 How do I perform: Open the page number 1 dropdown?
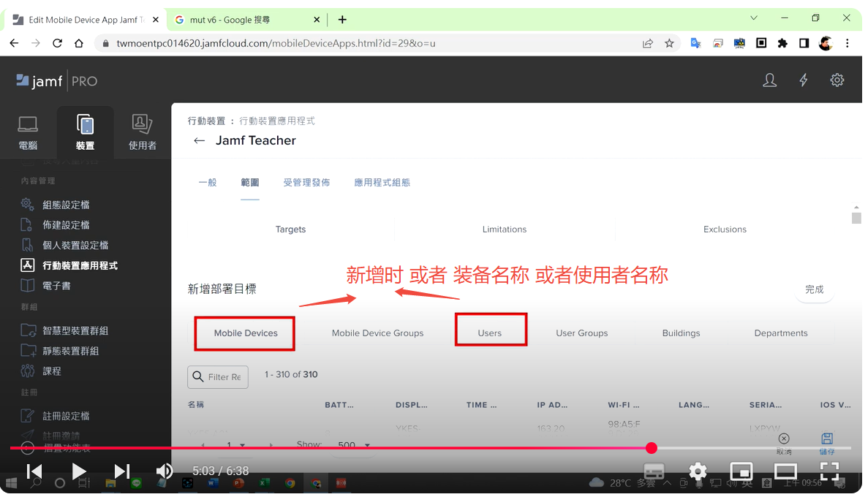click(235, 444)
